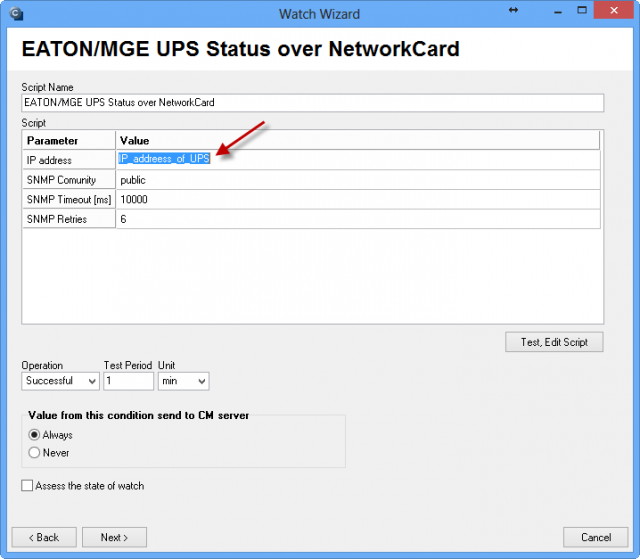This screenshot has width=640, height=559.
Task: Select the IP_addreess_of_UPS value cell
Action: 358,159
